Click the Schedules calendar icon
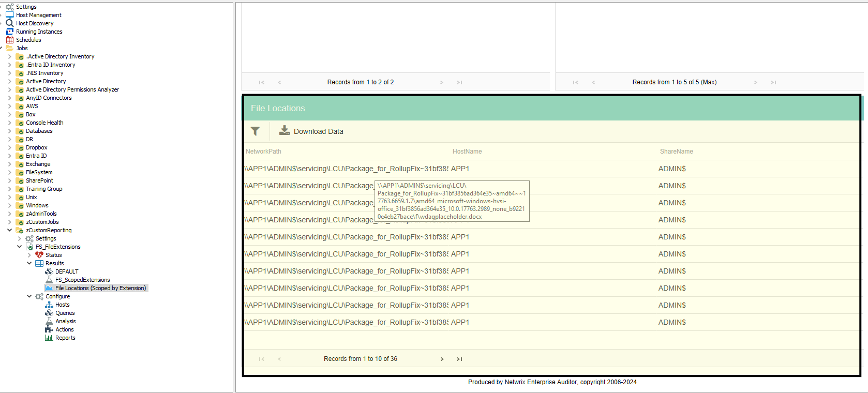The height and width of the screenshot is (393, 868). pyautogui.click(x=9, y=40)
